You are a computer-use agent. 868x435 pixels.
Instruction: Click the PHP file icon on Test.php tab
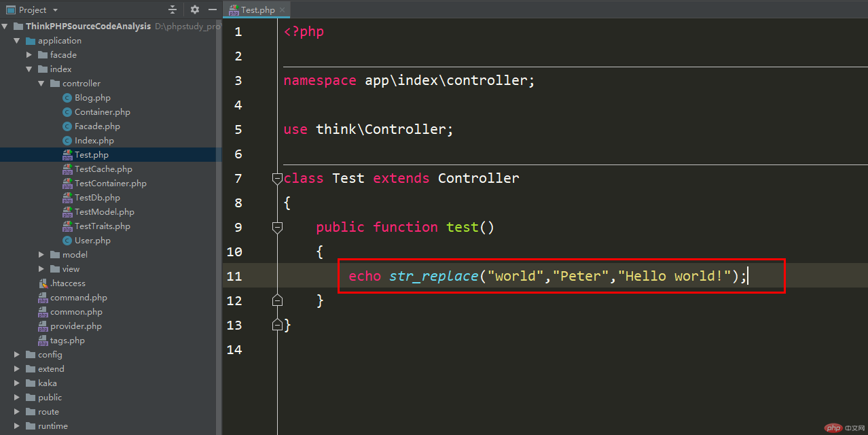[234, 10]
